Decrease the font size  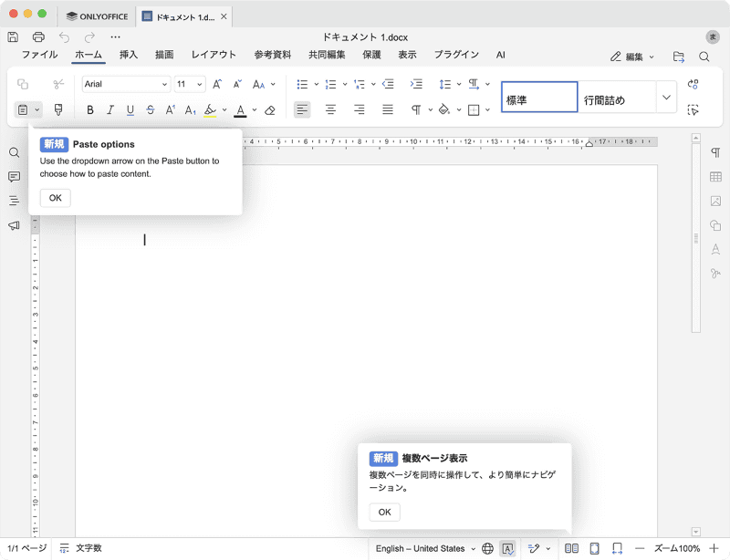pos(237,84)
